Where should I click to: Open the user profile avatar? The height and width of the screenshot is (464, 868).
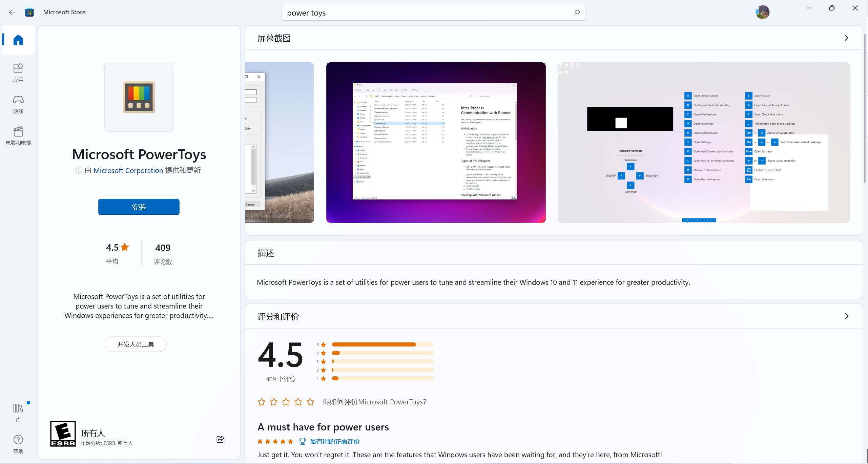762,12
